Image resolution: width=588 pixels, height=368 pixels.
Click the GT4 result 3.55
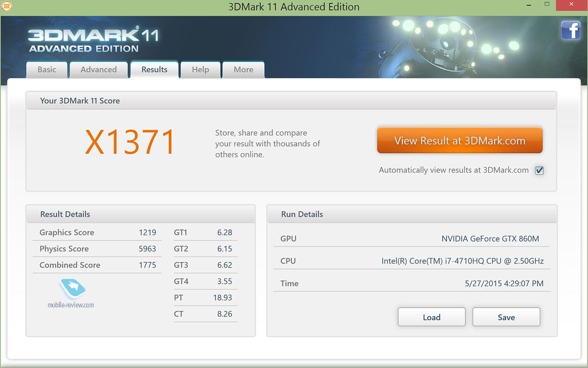coord(225,281)
